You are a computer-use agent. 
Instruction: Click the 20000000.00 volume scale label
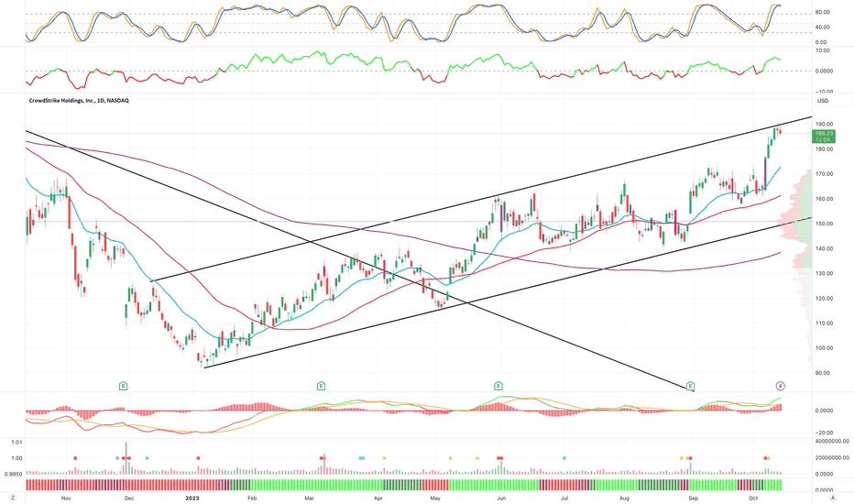tap(831, 458)
